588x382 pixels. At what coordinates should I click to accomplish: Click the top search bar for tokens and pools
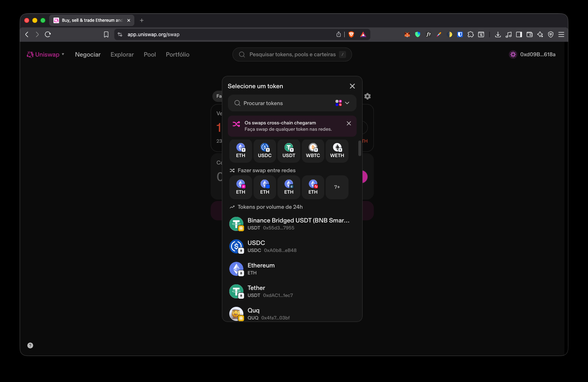pyautogui.click(x=292, y=54)
